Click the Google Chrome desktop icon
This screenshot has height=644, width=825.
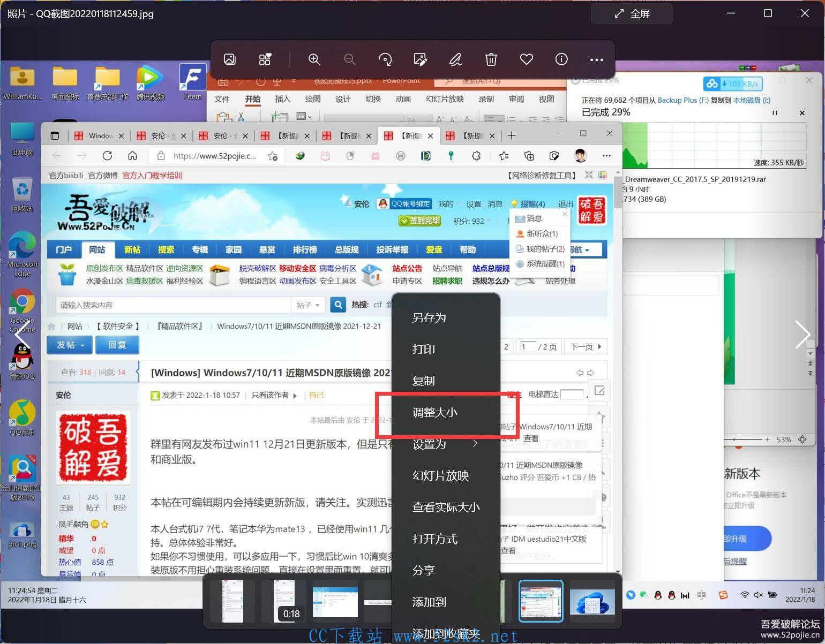coord(22,311)
